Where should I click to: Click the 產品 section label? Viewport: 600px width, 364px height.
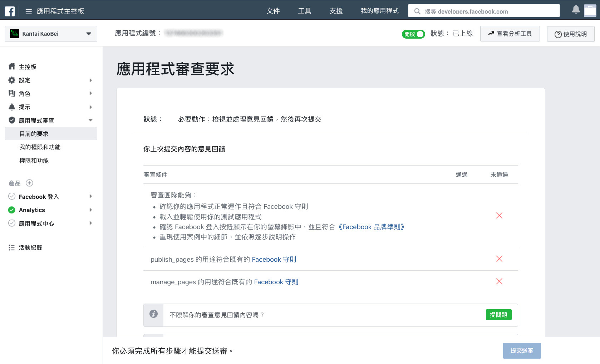[x=15, y=183]
